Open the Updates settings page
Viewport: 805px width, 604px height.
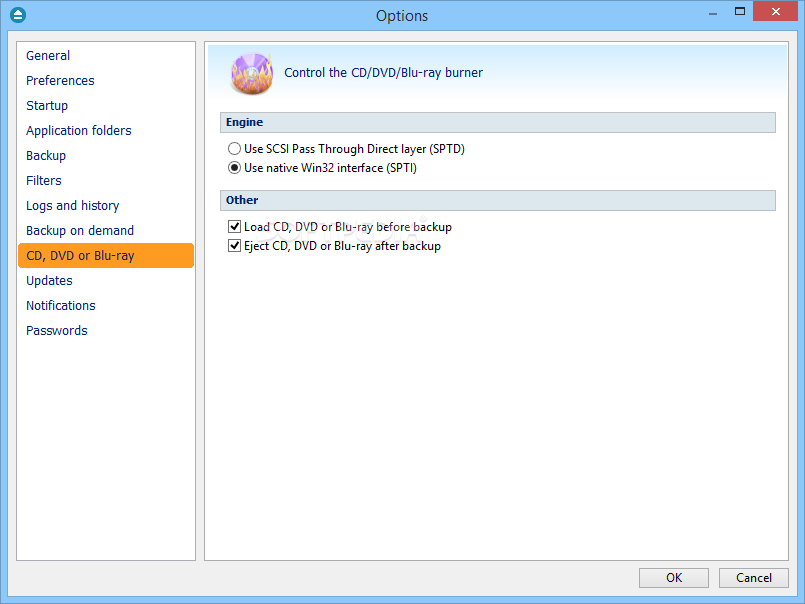tap(49, 281)
